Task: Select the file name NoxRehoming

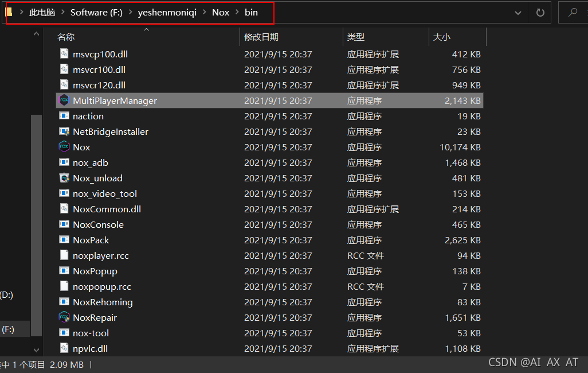Action: pos(103,302)
